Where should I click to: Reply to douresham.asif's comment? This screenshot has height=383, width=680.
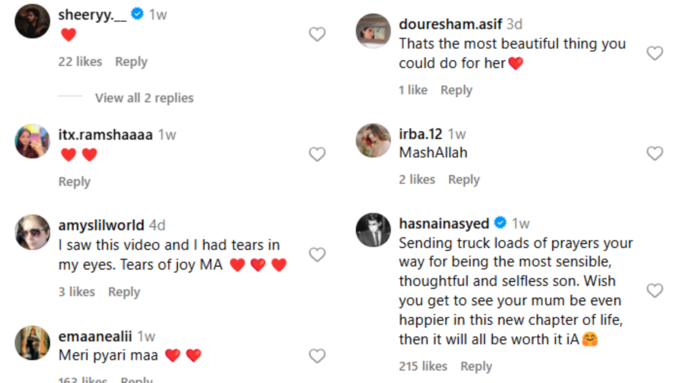pyautogui.click(x=456, y=90)
